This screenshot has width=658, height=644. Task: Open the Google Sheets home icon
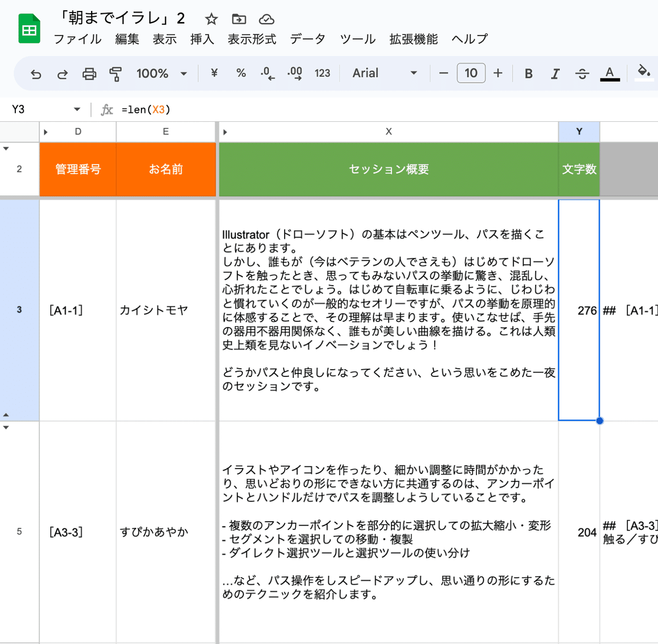coord(30,29)
